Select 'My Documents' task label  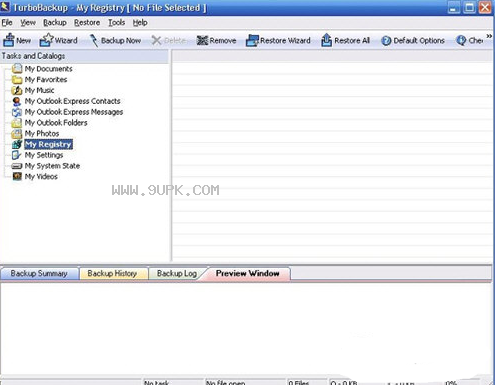[48, 69]
